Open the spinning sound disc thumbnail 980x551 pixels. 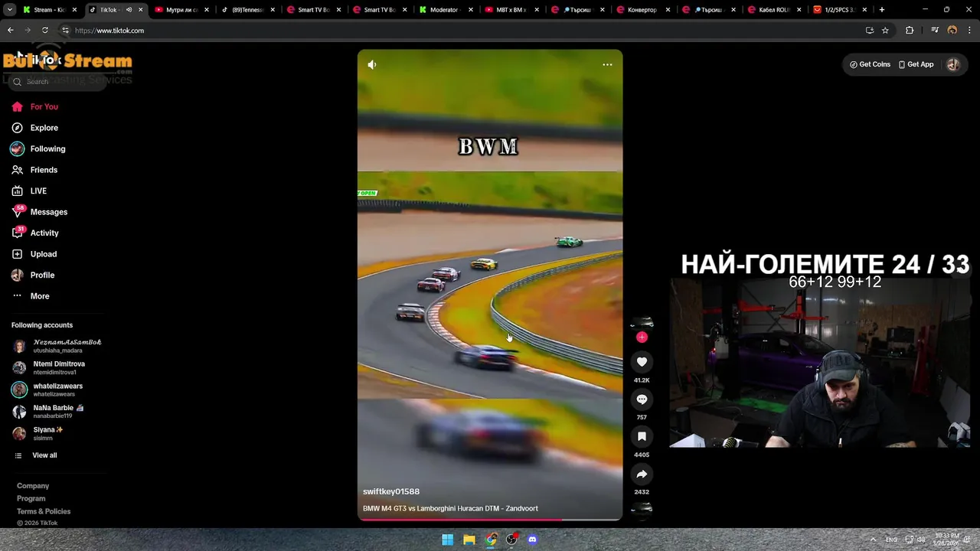tap(642, 509)
